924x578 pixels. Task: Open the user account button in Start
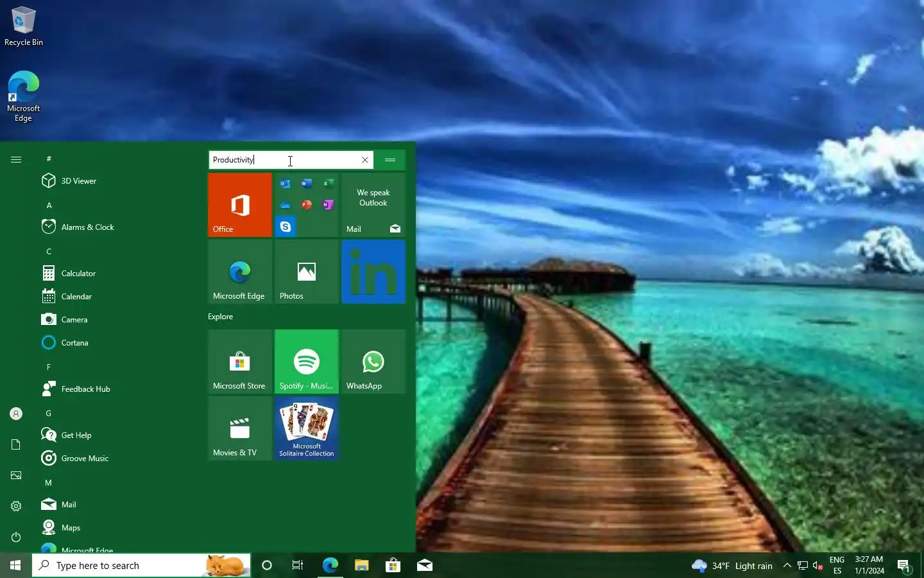click(16, 414)
